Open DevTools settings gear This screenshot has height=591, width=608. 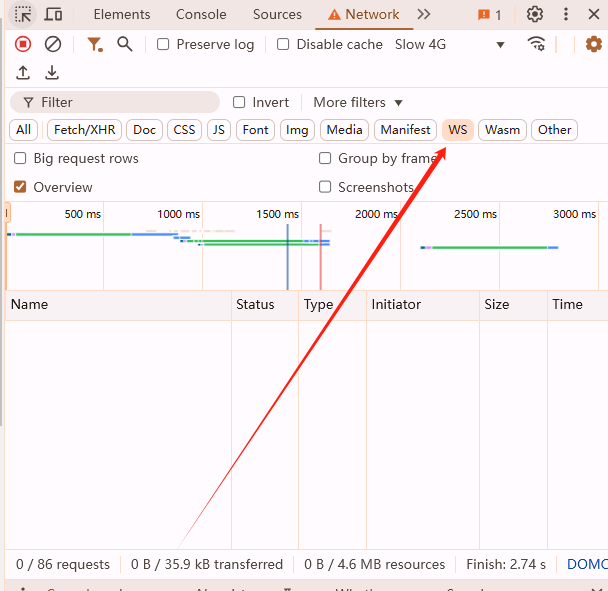coord(535,15)
